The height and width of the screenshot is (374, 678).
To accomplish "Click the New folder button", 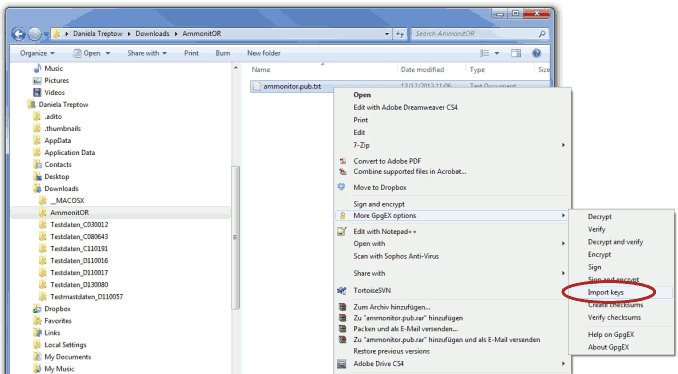I will pos(264,53).
